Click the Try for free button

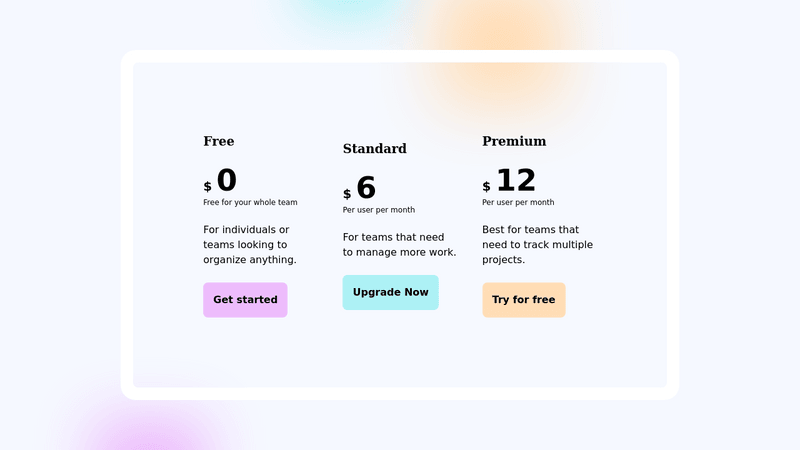(x=524, y=300)
